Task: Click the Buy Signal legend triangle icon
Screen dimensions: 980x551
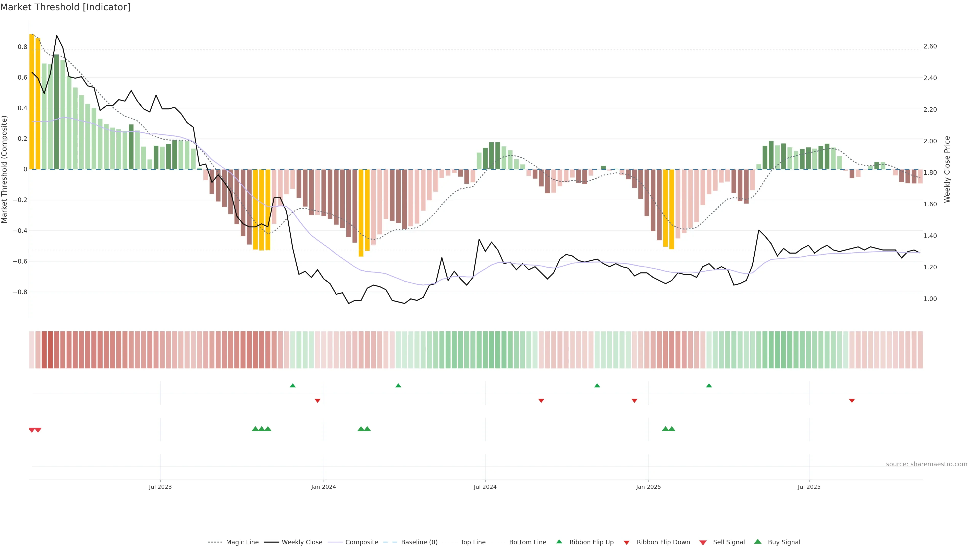Action: tap(758, 542)
